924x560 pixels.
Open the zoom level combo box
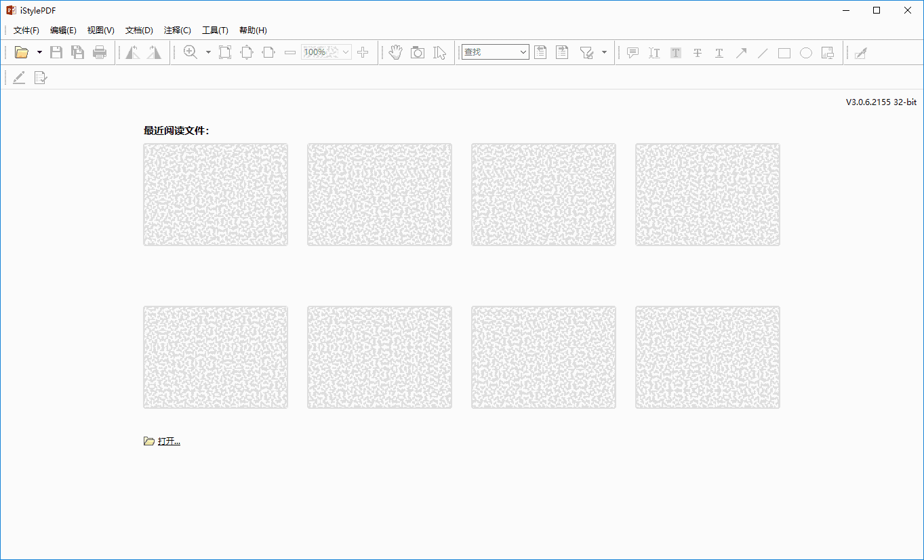tap(325, 52)
